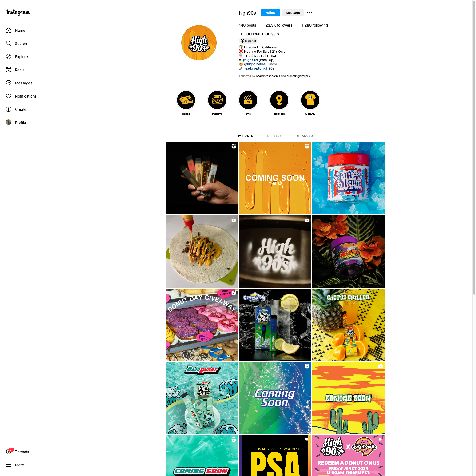Open the More hamburger menu
476x476 pixels.
(x=9, y=465)
